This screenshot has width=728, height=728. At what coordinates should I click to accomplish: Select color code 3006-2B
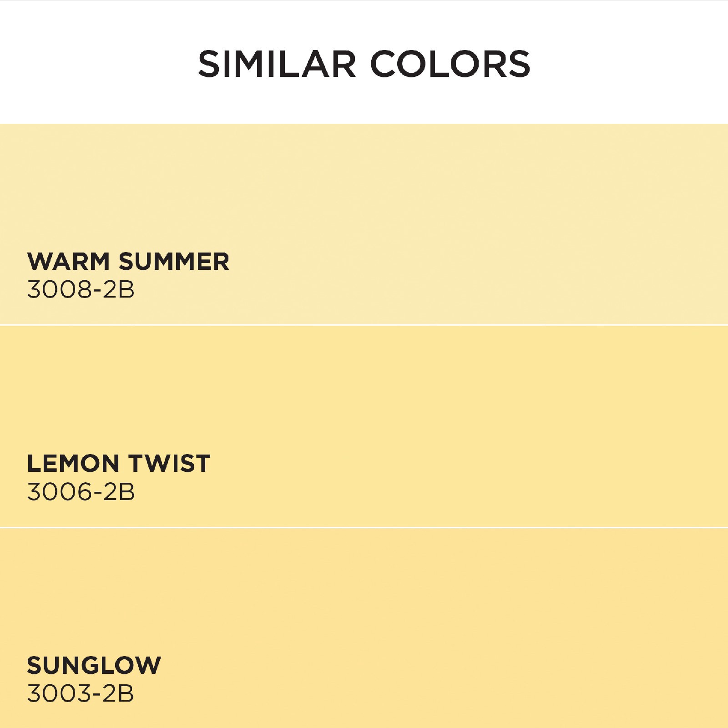[x=81, y=492]
